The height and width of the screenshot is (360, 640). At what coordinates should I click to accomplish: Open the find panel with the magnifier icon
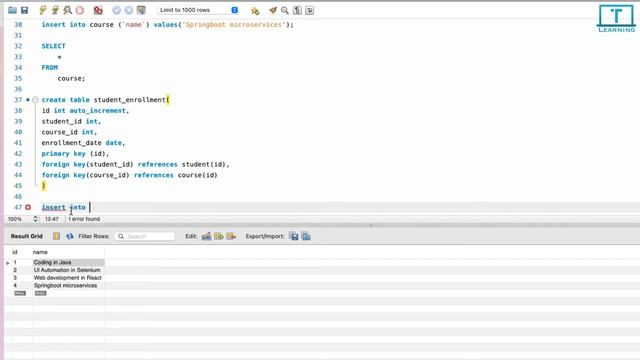[285, 10]
